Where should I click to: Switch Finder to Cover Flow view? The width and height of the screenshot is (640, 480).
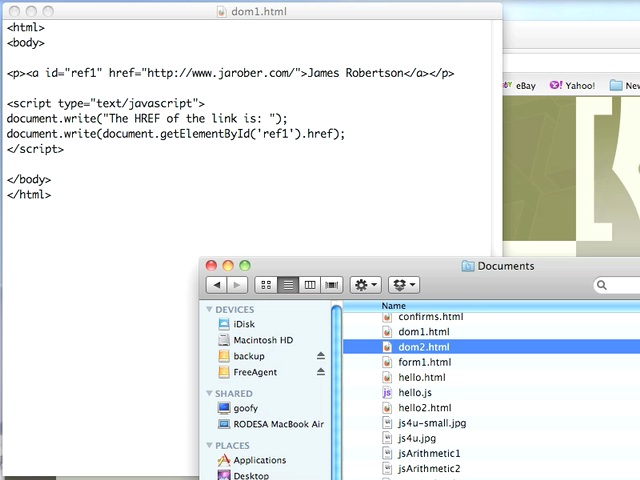(331, 285)
